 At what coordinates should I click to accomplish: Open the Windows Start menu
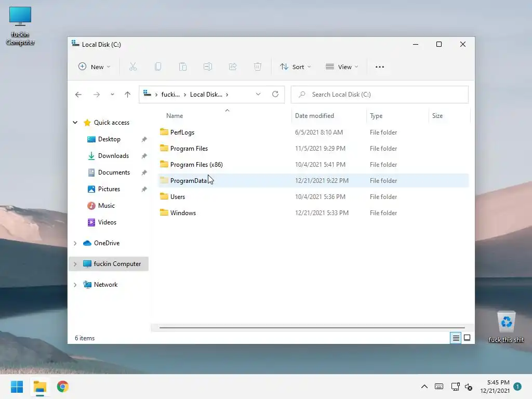pos(17,387)
